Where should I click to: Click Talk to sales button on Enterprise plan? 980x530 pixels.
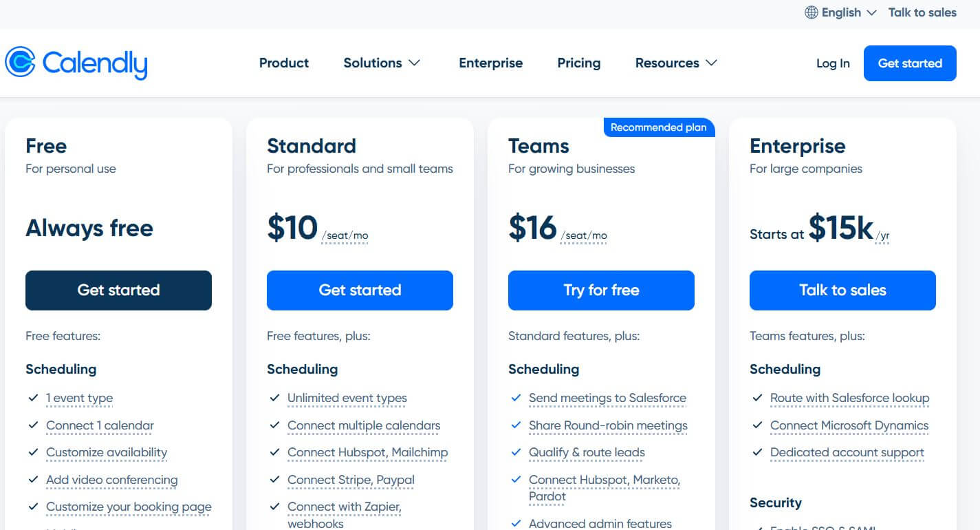coord(842,290)
